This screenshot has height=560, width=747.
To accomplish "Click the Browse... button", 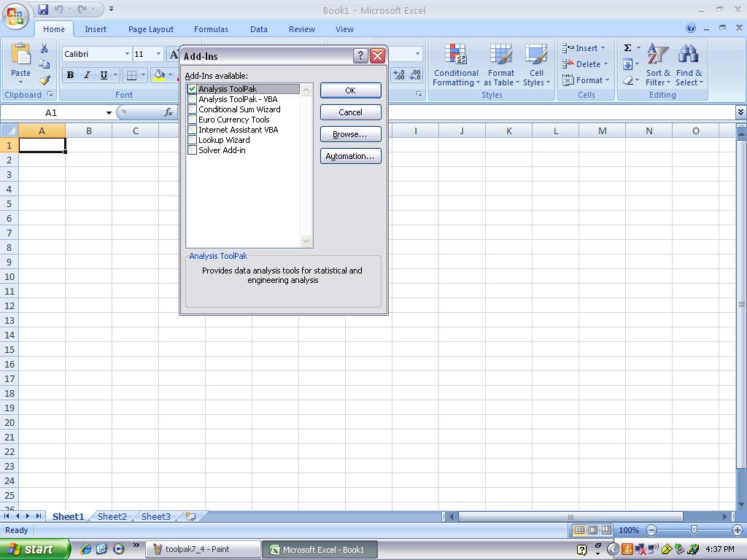I will 350,134.
